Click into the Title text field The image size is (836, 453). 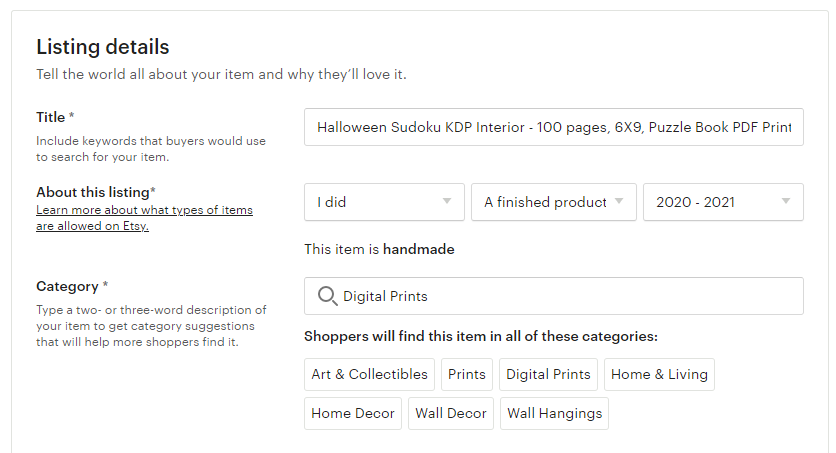coord(553,127)
